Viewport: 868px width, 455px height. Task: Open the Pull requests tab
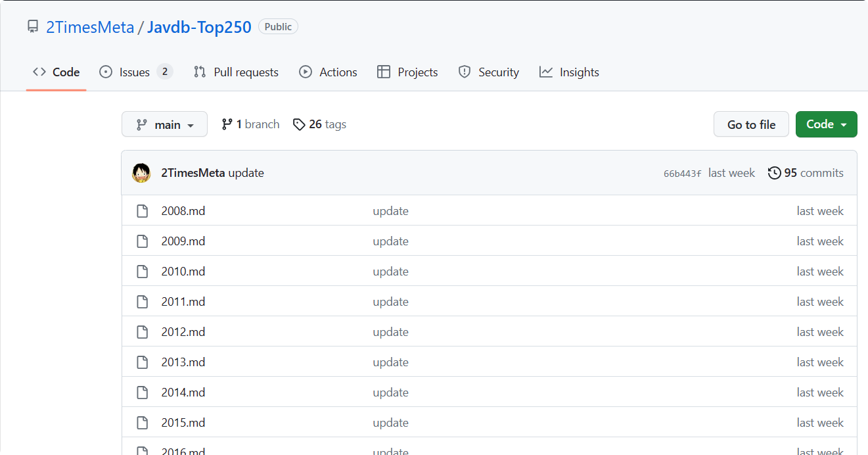[236, 72]
